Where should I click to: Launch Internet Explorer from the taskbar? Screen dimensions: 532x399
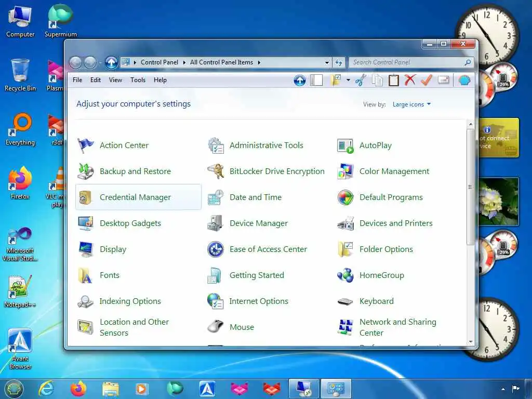pyautogui.click(x=46, y=389)
